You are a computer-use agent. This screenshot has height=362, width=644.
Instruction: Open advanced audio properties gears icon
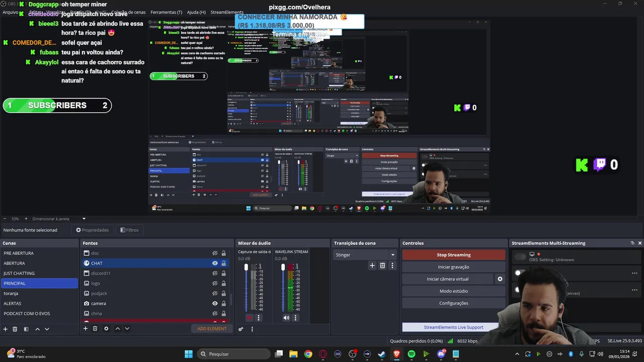click(241, 329)
